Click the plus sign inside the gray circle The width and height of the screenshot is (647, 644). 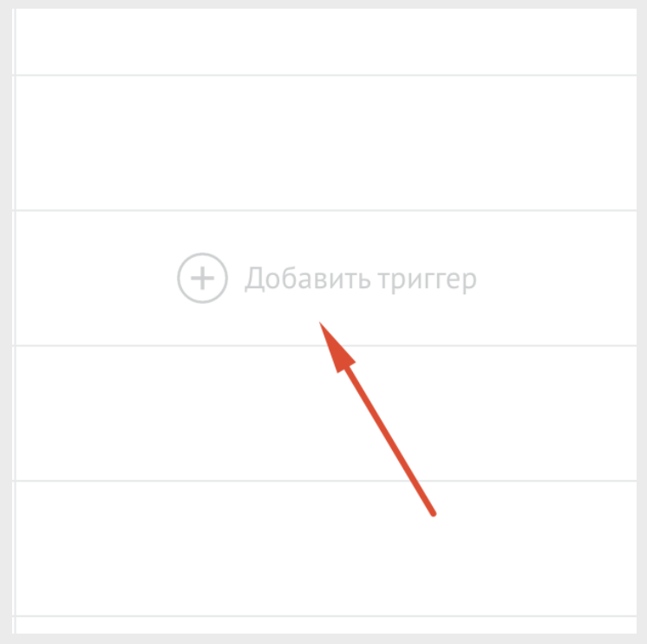coord(202,278)
